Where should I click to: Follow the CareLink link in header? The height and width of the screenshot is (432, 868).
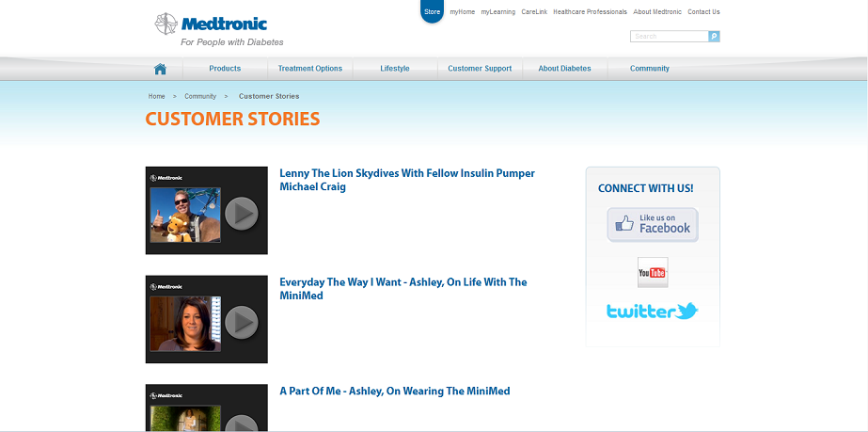(534, 11)
